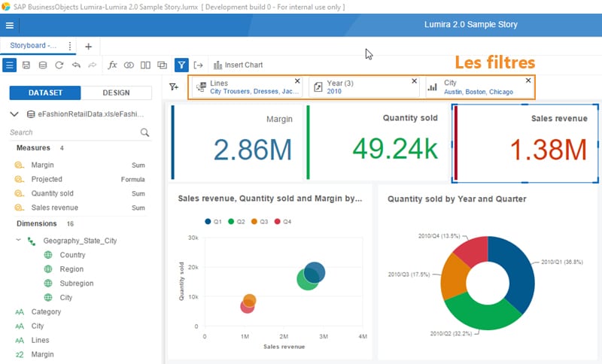This screenshot has height=364, width=602.
Task: Open the fx formula editor icon
Action: 112,65
